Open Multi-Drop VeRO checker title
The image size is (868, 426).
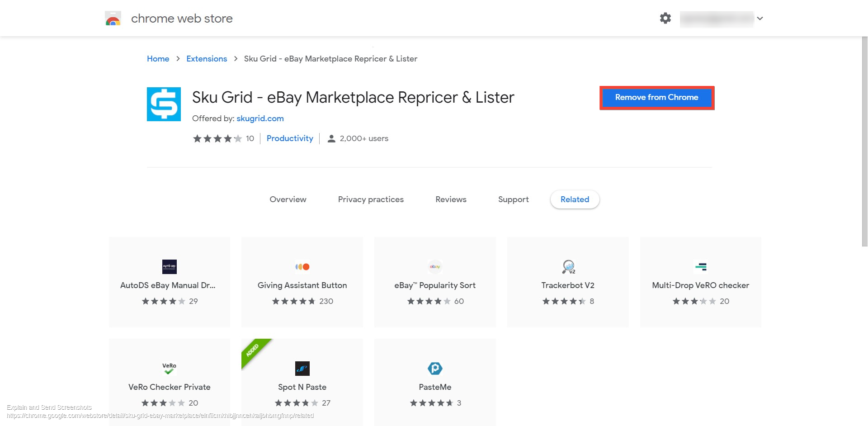pos(701,285)
